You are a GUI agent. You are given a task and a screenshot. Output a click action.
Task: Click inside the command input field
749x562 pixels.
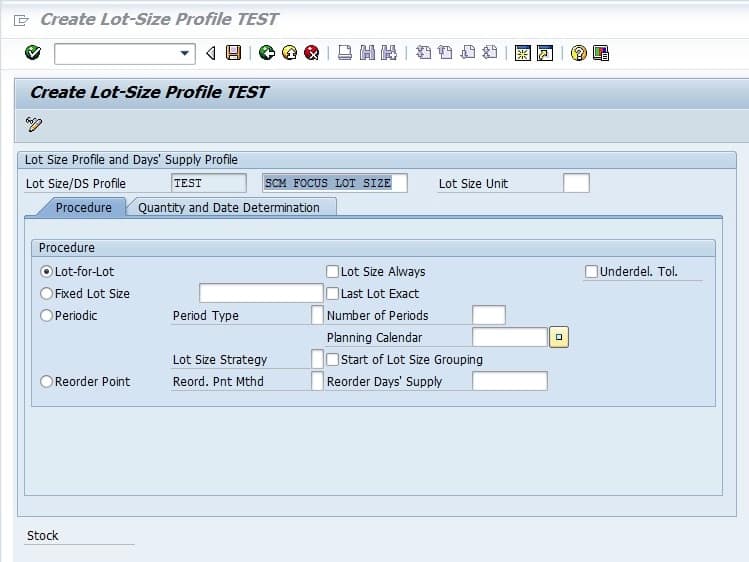point(116,53)
